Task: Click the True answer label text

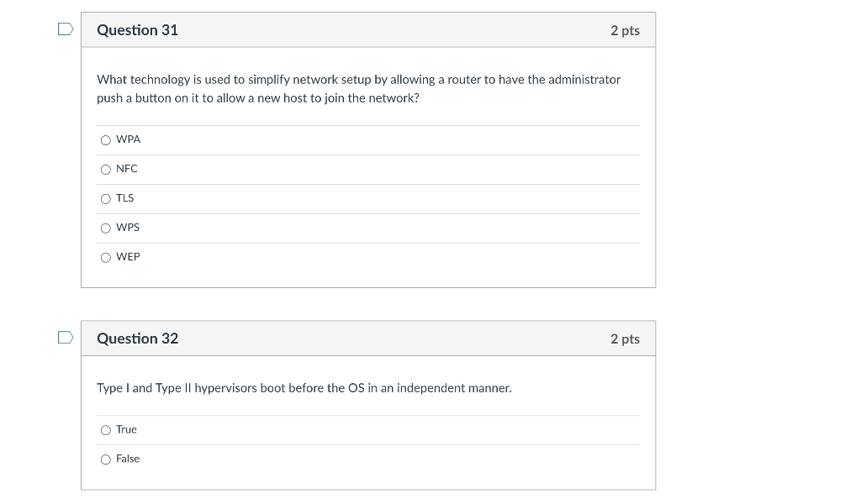Action: pyautogui.click(x=126, y=429)
